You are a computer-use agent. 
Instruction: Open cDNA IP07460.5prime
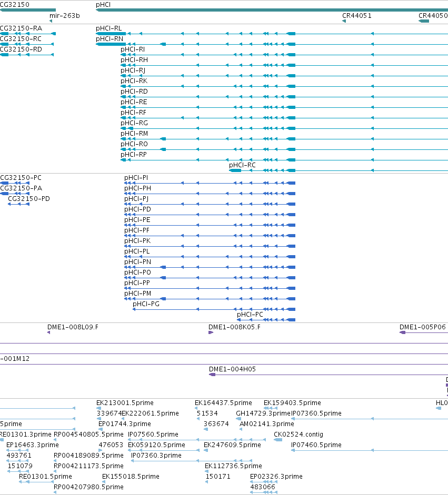tap(316, 445)
